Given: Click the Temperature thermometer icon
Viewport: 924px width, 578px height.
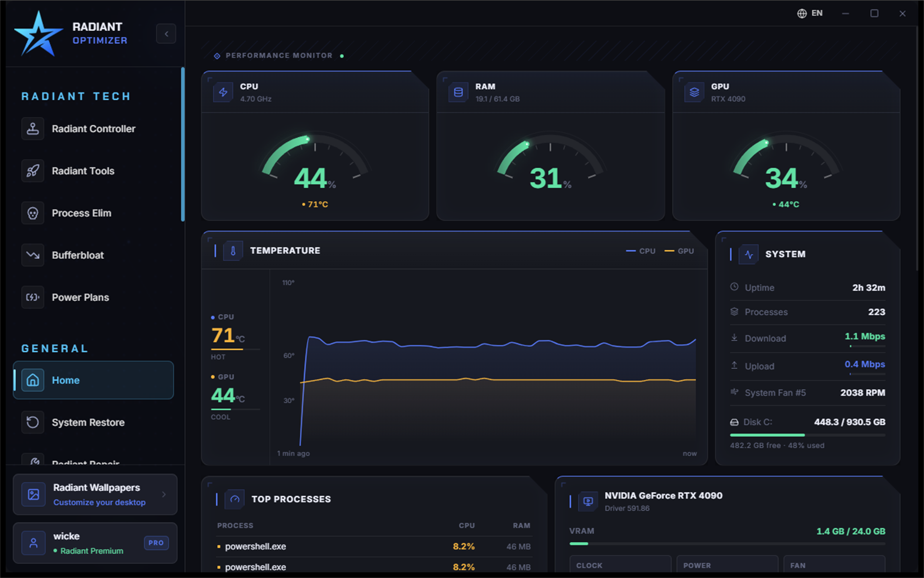Looking at the screenshot, I should 233,251.
